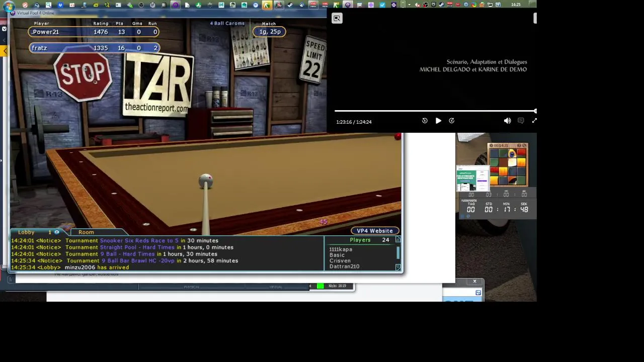The width and height of the screenshot is (644, 362).
Task: Click the taskbar clock showing 14:25
Action: [516, 5]
